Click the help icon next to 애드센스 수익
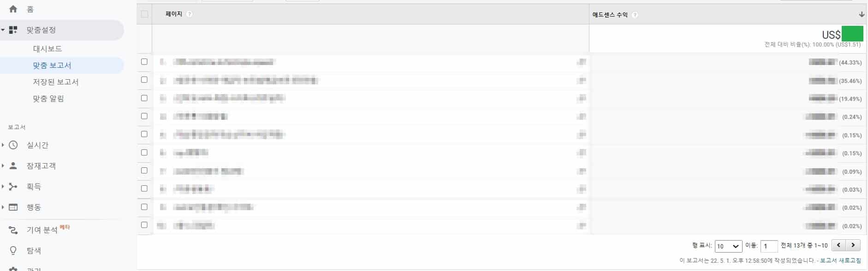Viewport: 868px width, 271px height. [x=635, y=15]
